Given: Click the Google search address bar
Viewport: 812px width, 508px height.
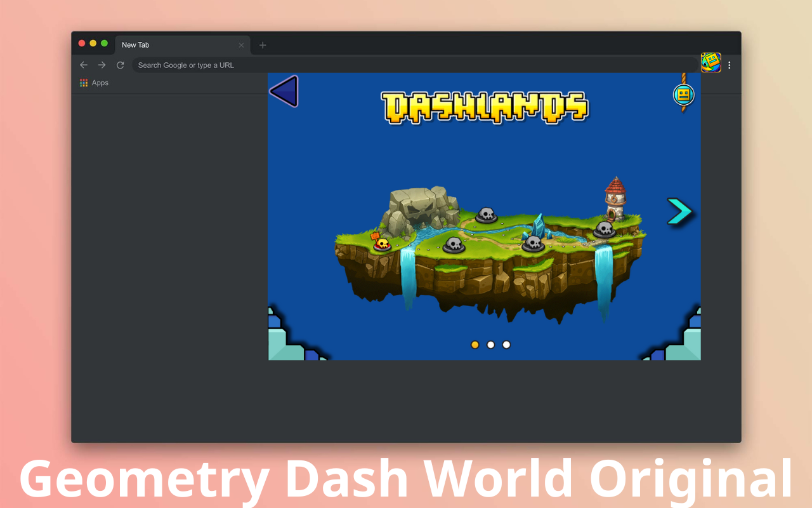Looking at the screenshot, I should click(x=190, y=65).
